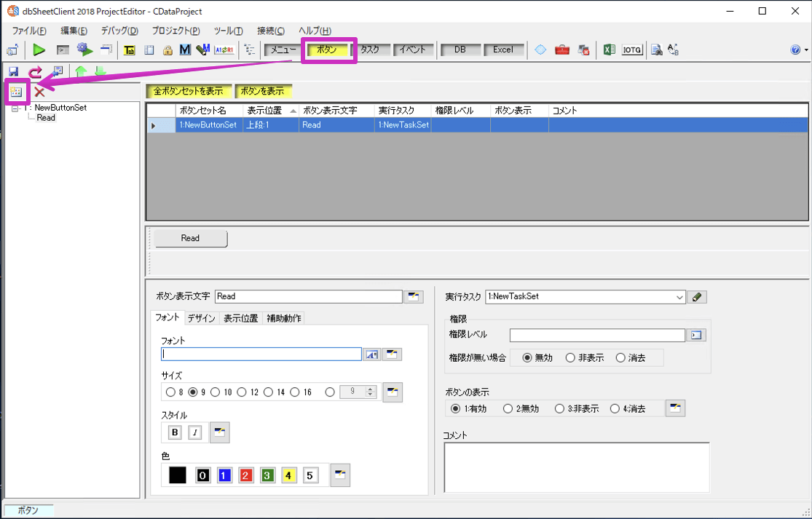Switch to the デザイン tab
The height and width of the screenshot is (519, 812).
coord(201,318)
